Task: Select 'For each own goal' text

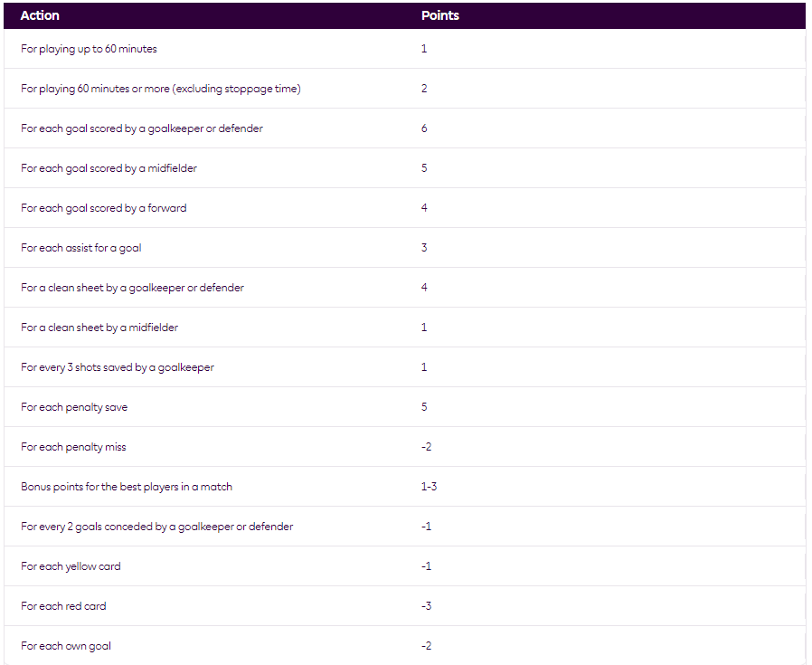Action: pos(66,646)
